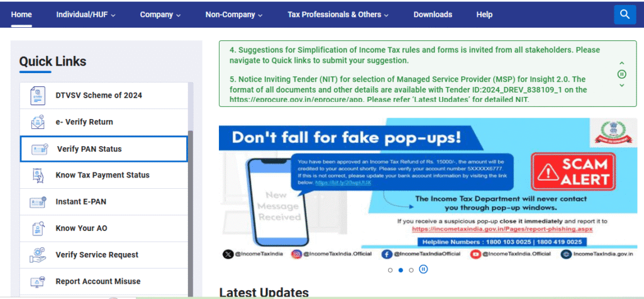Image resolution: width=644 pixels, height=299 pixels.
Task: Open the Help menu item
Action: (x=484, y=14)
